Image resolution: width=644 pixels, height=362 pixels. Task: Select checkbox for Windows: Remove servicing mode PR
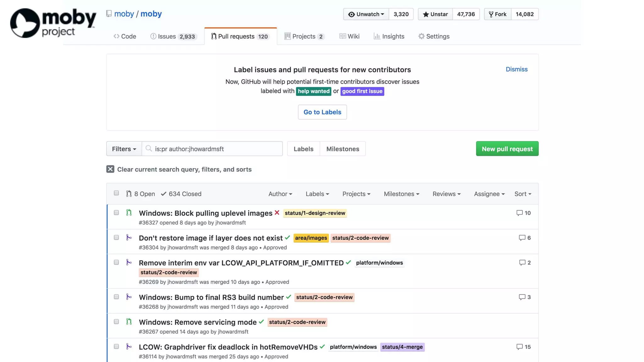coord(116,322)
